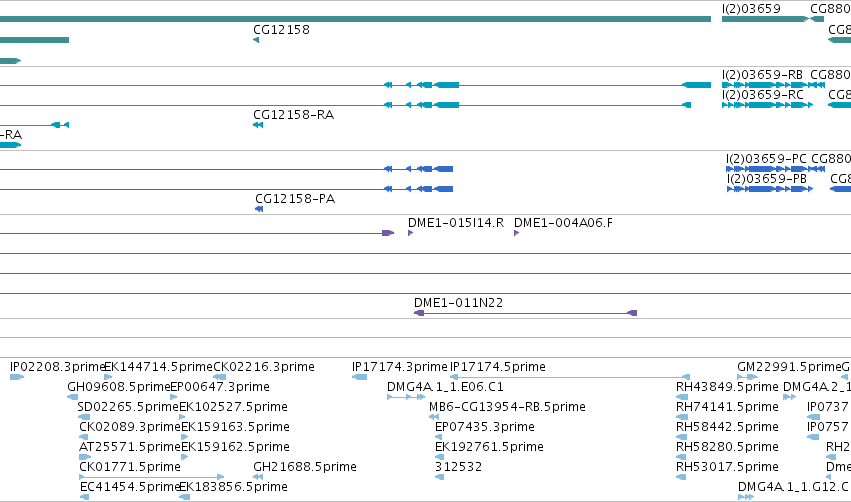The height and width of the screenshot is (502, 851).
Task: Click the IP17174.5prime long EST span line
Action: (570, 377)
